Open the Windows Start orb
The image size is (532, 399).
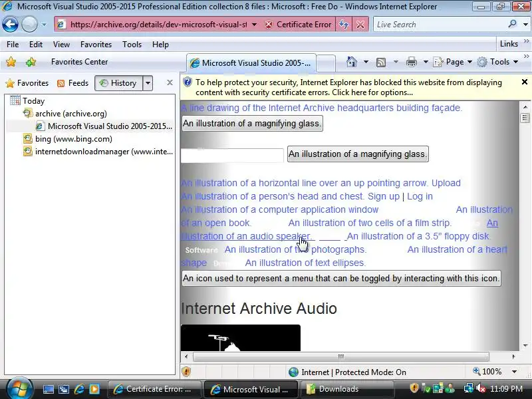(x=19, y=389)
